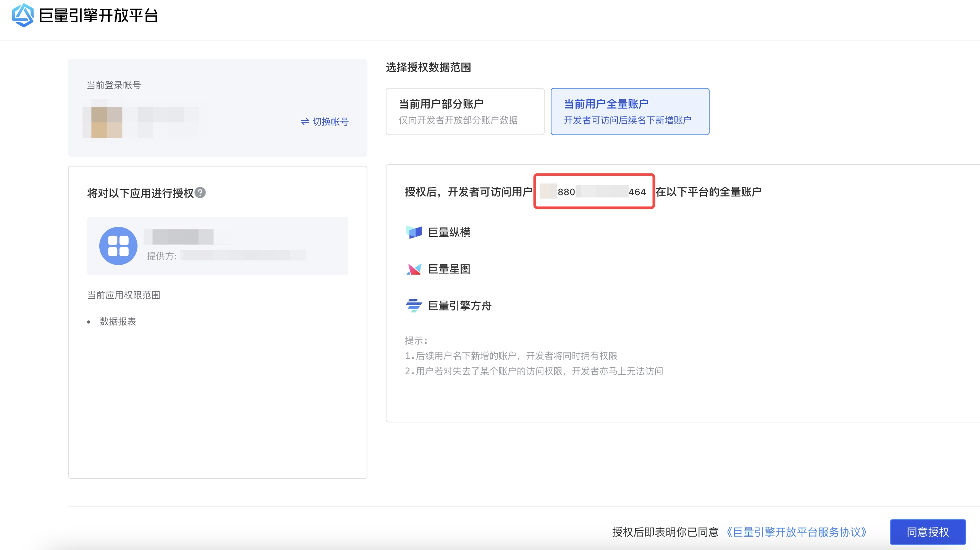The width and height of the screenshot is (980, 550).
Task: Click the 巨量引擎开放平台 title text
Action: [99, 16]
